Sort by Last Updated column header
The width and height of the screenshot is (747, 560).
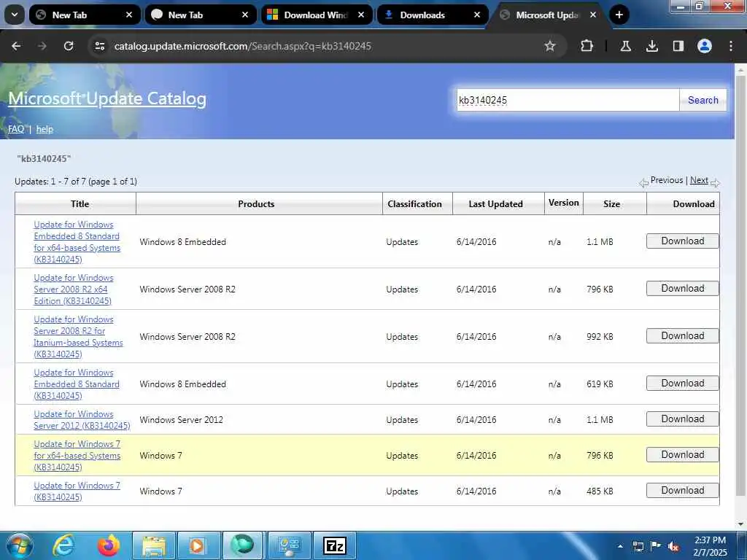(495, 204)
